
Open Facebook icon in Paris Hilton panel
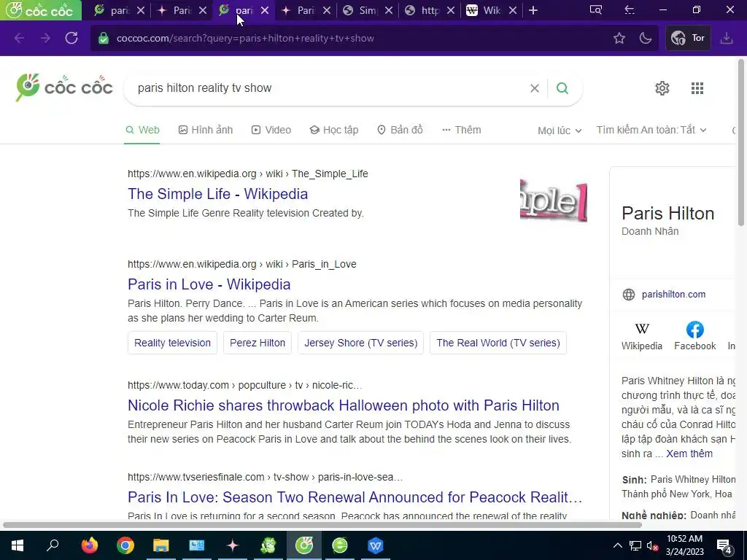pyautogui.click(x=694, y=337)
